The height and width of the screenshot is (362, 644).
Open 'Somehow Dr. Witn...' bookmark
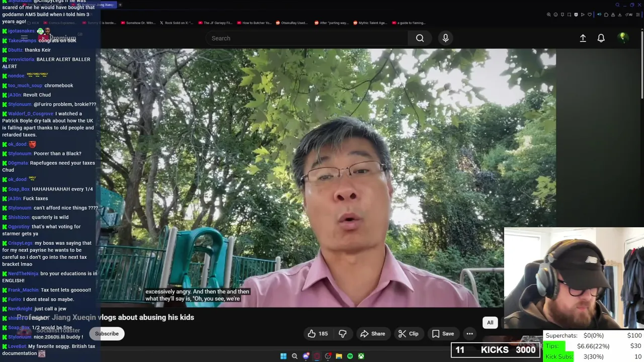137,23
